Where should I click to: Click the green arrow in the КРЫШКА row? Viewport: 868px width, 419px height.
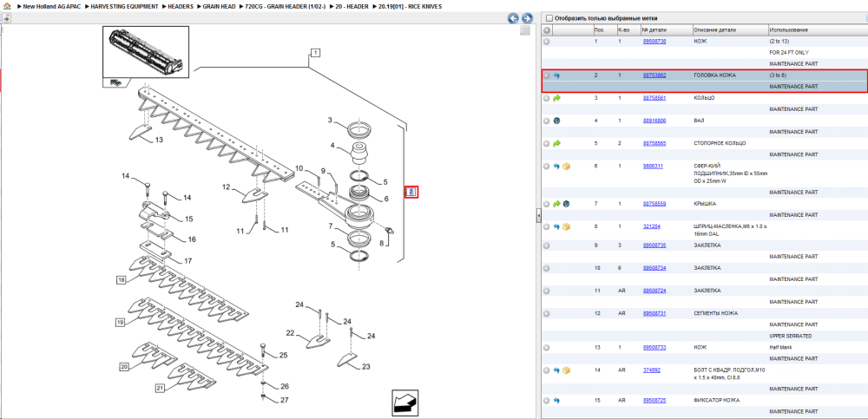556,204
